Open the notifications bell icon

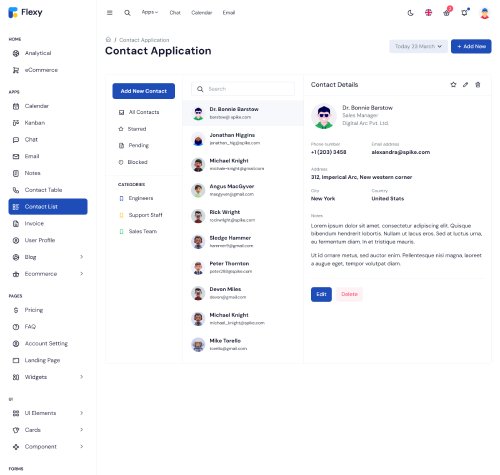pyautogui.click(x=464, y=13)
